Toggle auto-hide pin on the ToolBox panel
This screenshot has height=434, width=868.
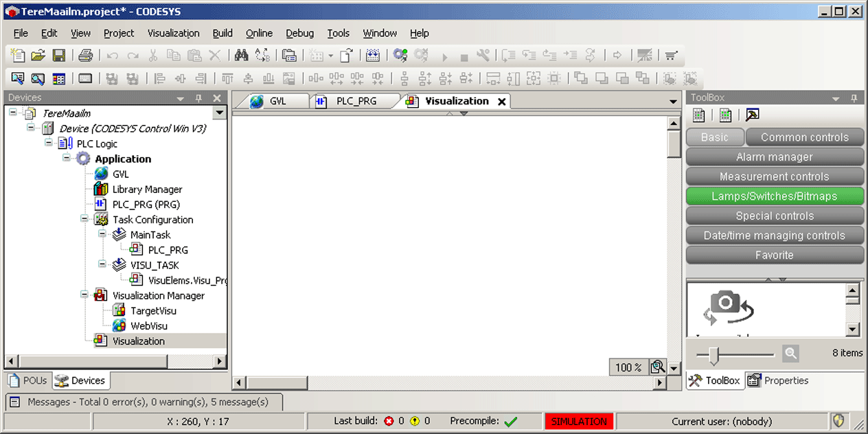[x=854, y=98]
